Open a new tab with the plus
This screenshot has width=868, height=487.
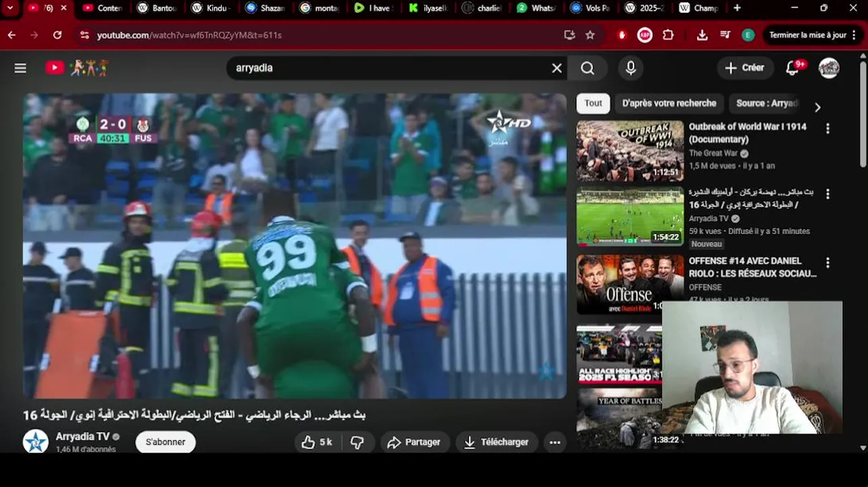click(x=737, y=8)
